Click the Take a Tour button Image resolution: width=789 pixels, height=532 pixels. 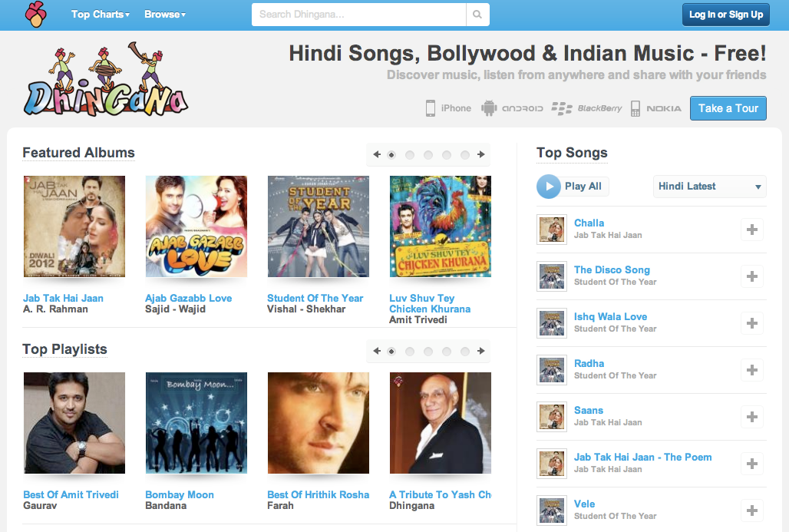click(728, 108)
